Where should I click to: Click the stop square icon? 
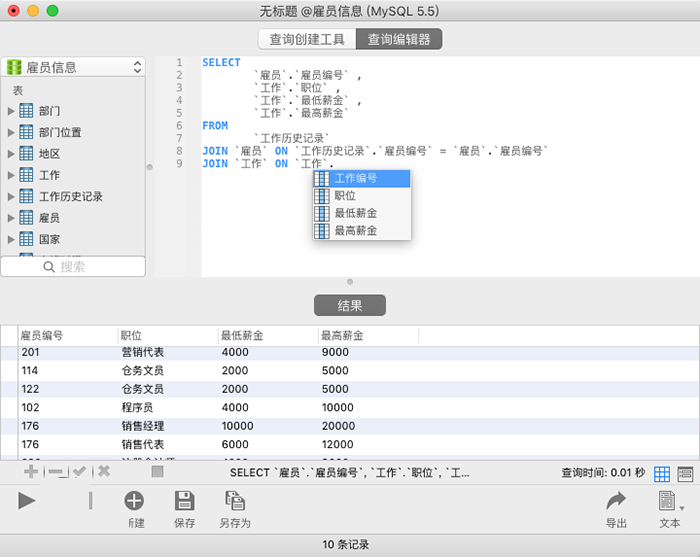(158, 471)
